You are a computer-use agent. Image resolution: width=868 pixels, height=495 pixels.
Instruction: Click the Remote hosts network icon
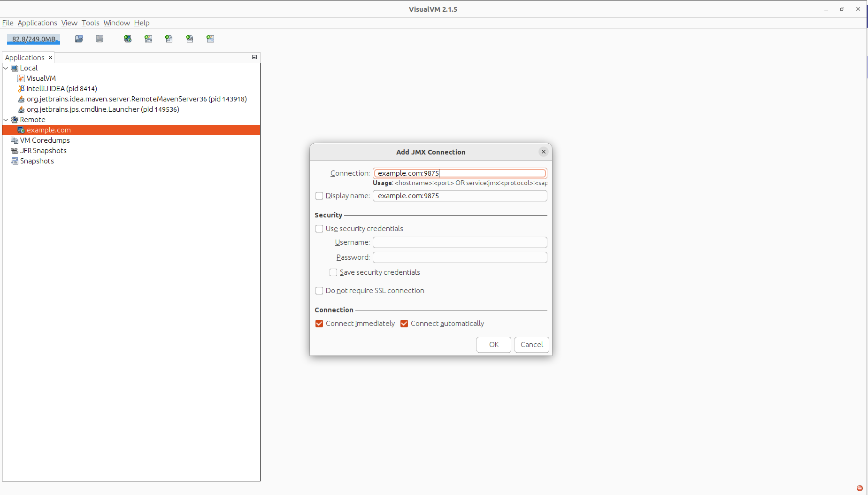tap(15, 120)
